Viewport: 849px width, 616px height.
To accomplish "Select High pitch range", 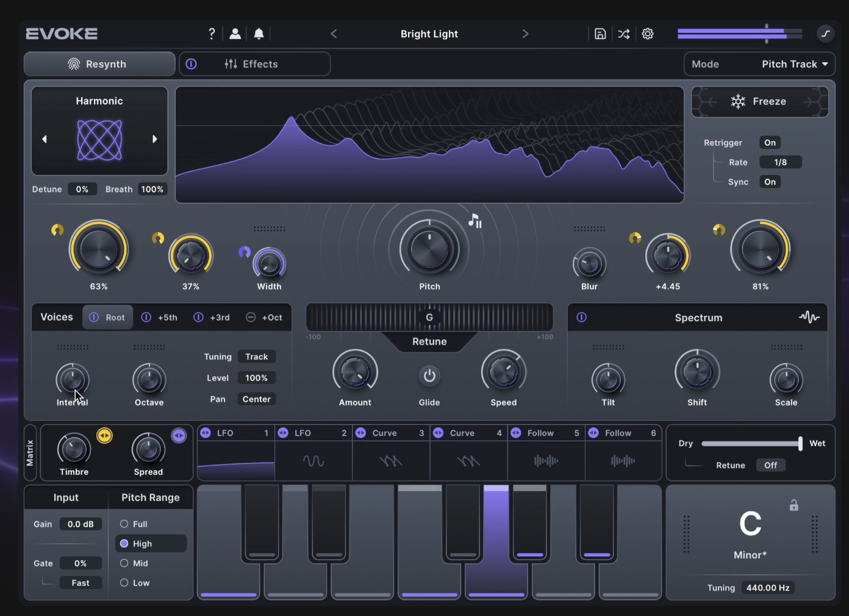I will 151,543.
